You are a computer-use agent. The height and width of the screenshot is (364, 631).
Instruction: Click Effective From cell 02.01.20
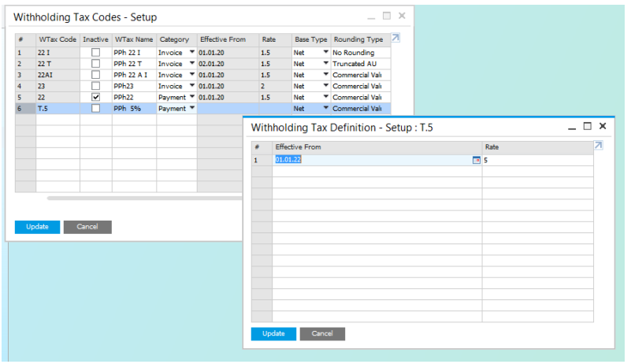click(228, 64)
